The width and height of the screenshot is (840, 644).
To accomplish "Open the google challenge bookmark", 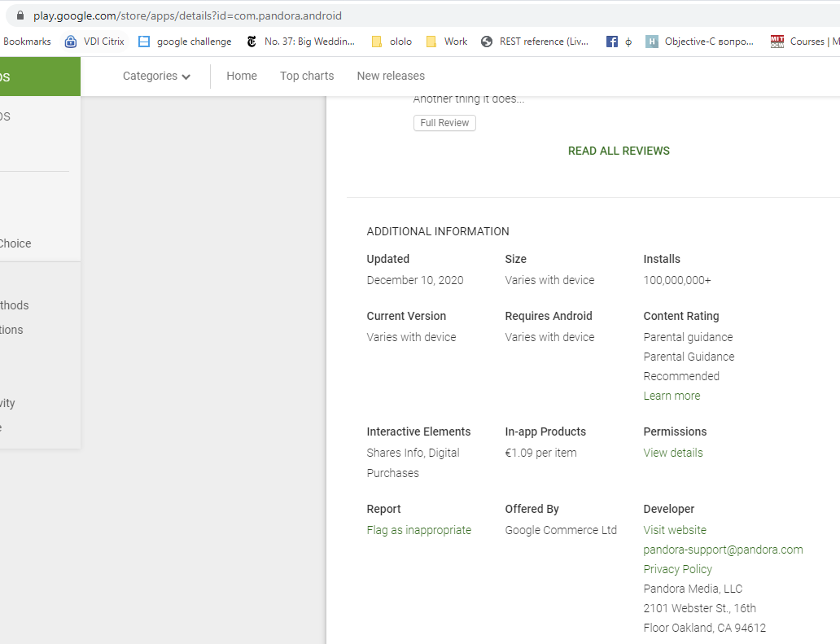I will pyautogui.click(x=185, y=42).
